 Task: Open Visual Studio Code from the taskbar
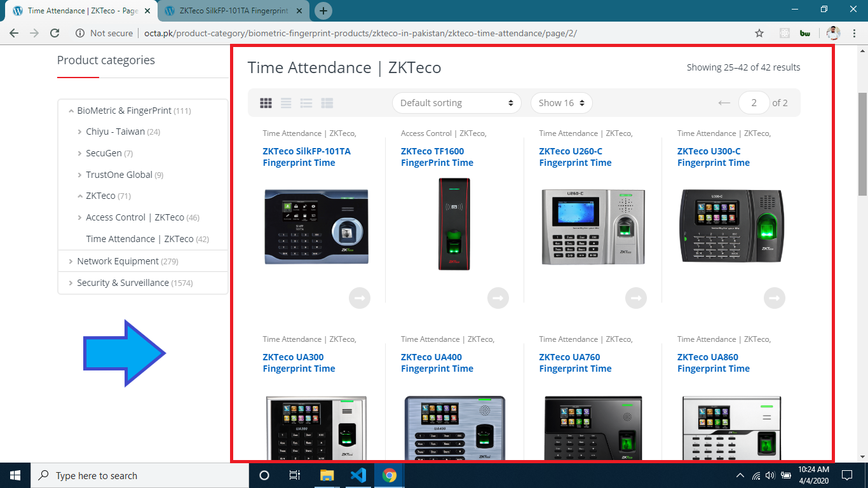358,475
